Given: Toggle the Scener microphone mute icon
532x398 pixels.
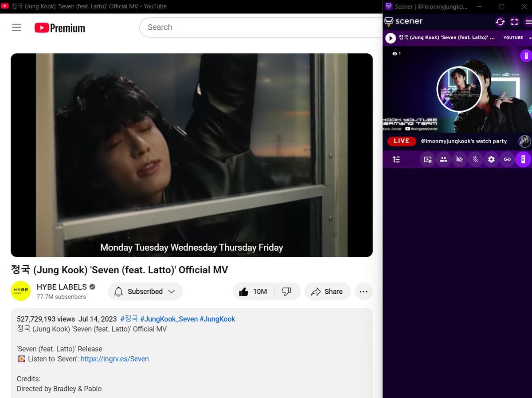Looking at the screenshot, I should (475, 159).
